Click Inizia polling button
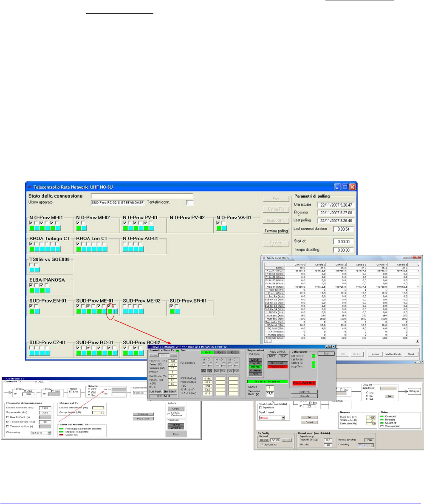Image resolution: width=424 pixels, height=504 pixels. click(x=276, y=221)
